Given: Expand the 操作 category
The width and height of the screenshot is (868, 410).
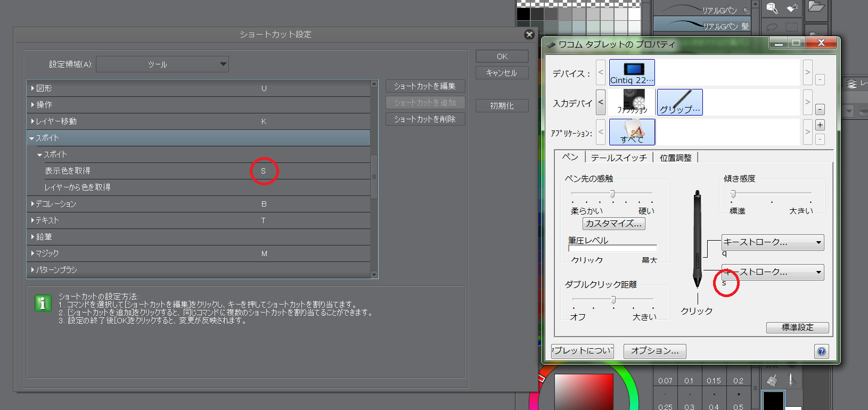Looking at the screenshot, I should pos(32,105).
